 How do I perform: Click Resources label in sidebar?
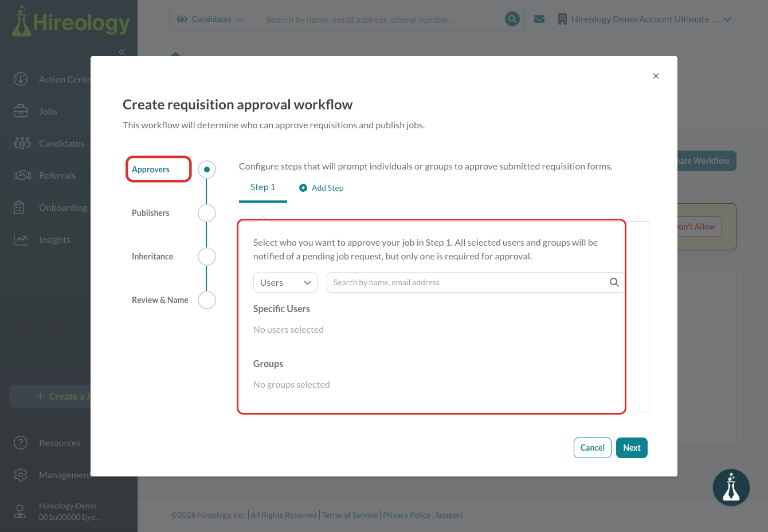pyautogui.click(x=60, y=443)
